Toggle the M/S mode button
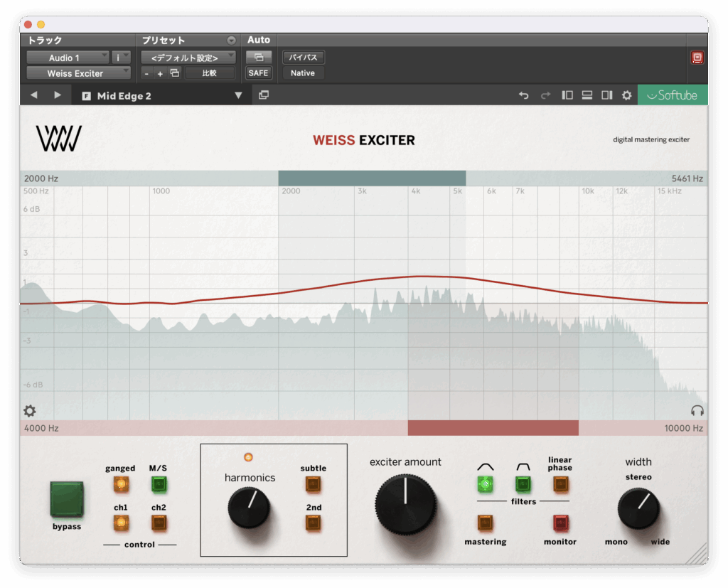Screen dimensions: 728x588 159,484
